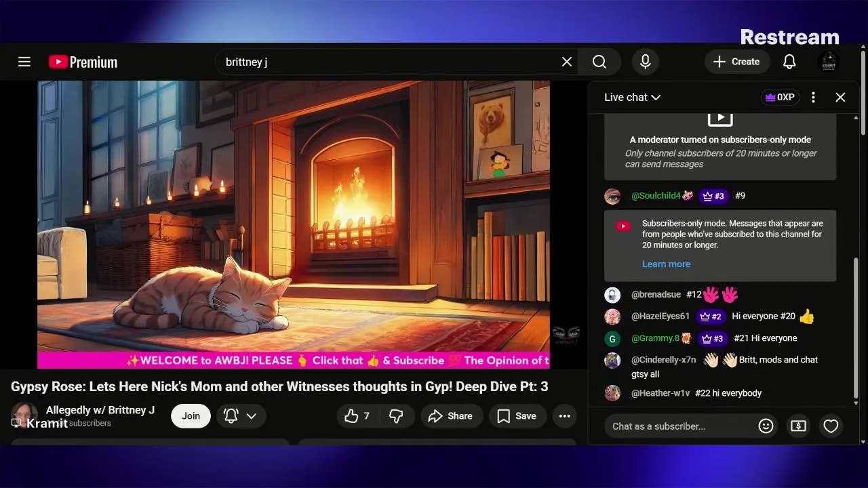
Task: Click the green G avatar of @Grammy.8
Action: (612, 338)
